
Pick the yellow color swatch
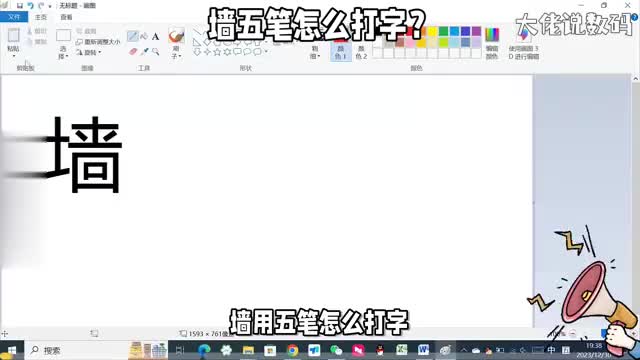click(x=432, y=31)
